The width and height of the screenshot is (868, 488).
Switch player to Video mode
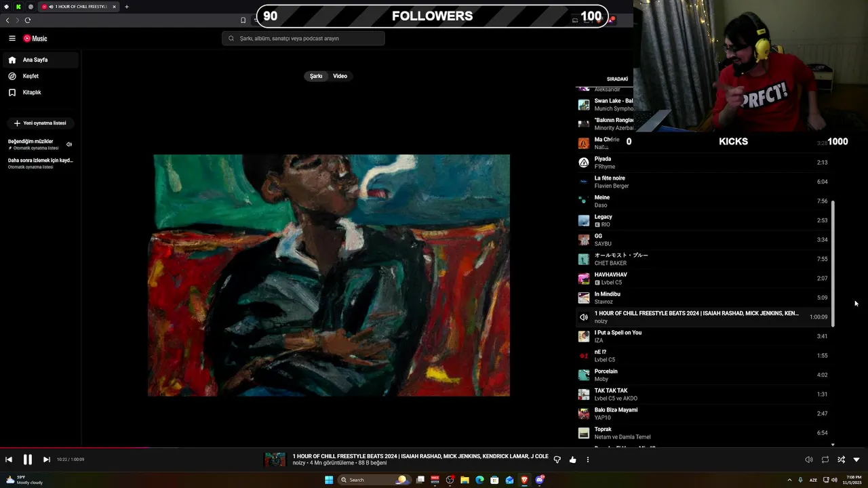[340, 76]
